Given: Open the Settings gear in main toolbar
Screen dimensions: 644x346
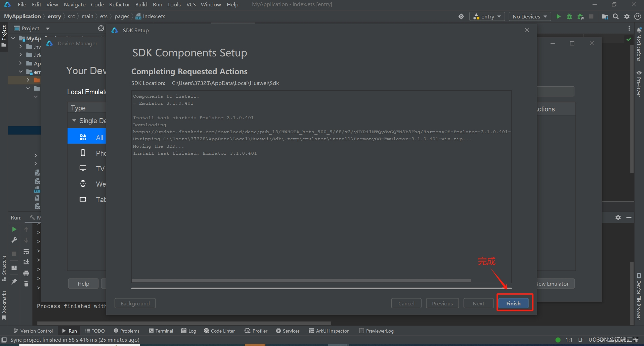Looking at the screenshot, I should 627,16.
